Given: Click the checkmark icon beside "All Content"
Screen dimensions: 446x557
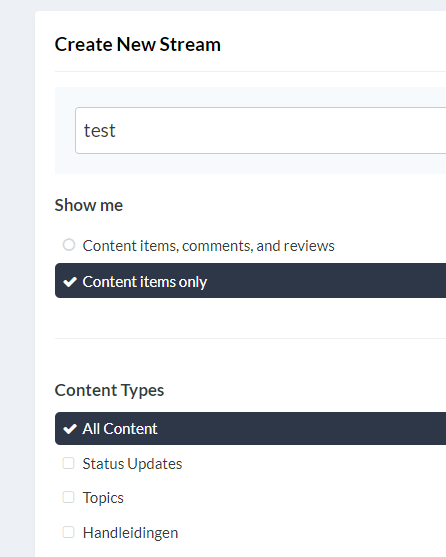Looking at the screenshot, I should tap(70, 429).
